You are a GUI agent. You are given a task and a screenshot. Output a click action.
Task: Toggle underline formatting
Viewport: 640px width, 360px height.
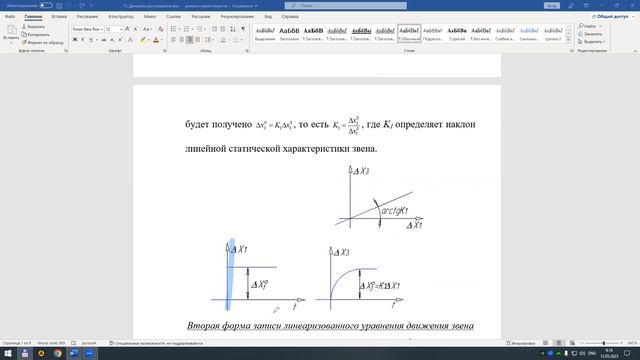[x=91, y=40]
